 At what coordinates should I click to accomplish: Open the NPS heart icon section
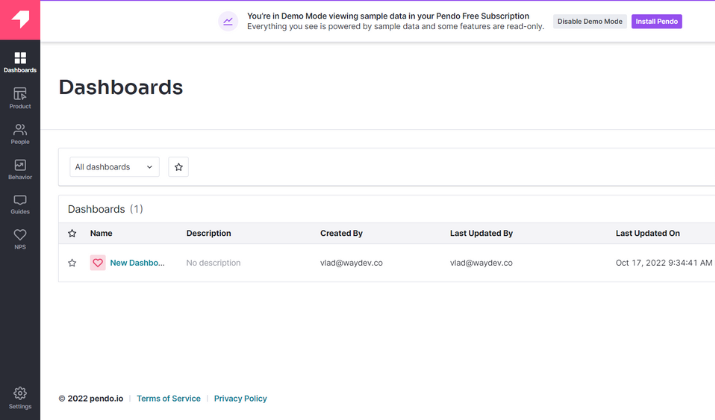click(x=20, y=239)
